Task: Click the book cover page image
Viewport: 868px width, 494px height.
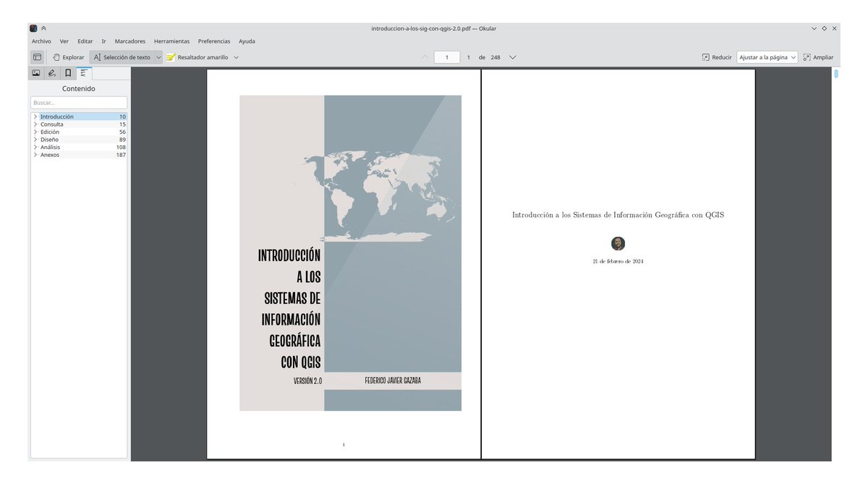Action: pyautogui.click(x=351, y=253)
